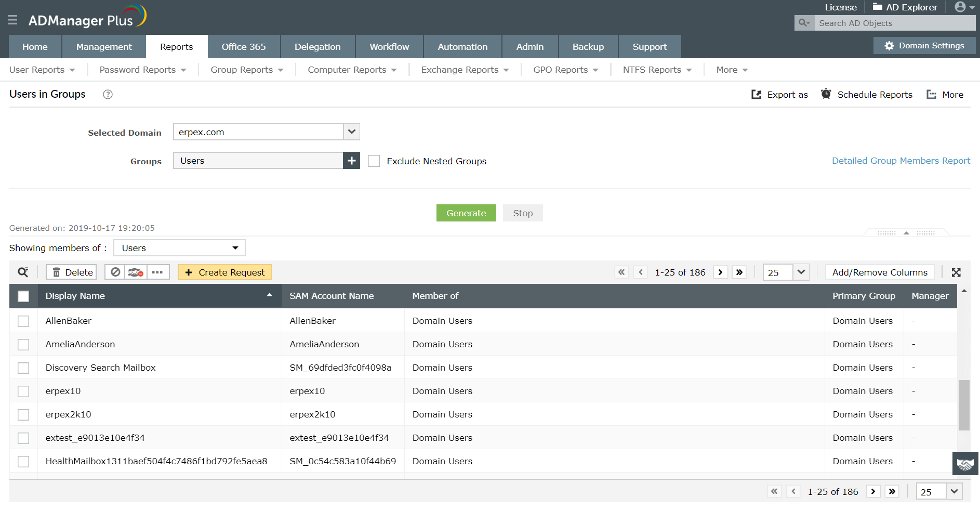Toggle fullscreen view of the results table
Image resolution: width=980 pixels, height=510 pixels.
click(956, 272)
